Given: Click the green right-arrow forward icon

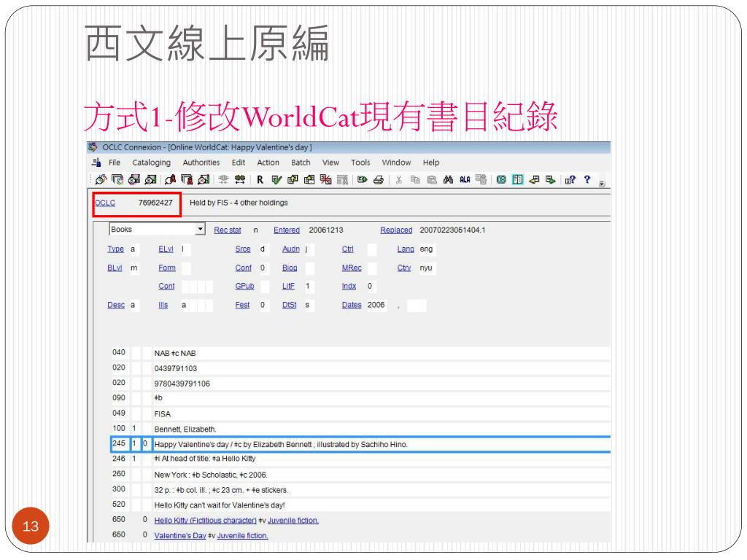Looking at the screenshot, I should (x=551, y=179).
